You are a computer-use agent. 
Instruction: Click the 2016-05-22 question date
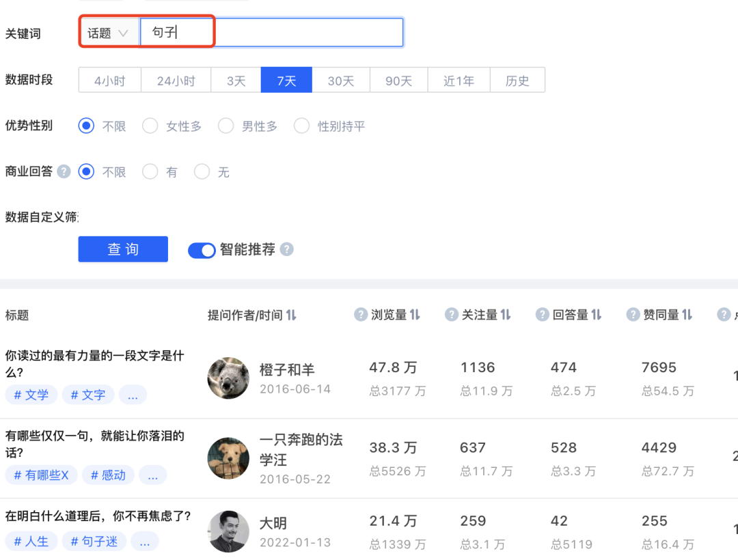pos(295,479)
